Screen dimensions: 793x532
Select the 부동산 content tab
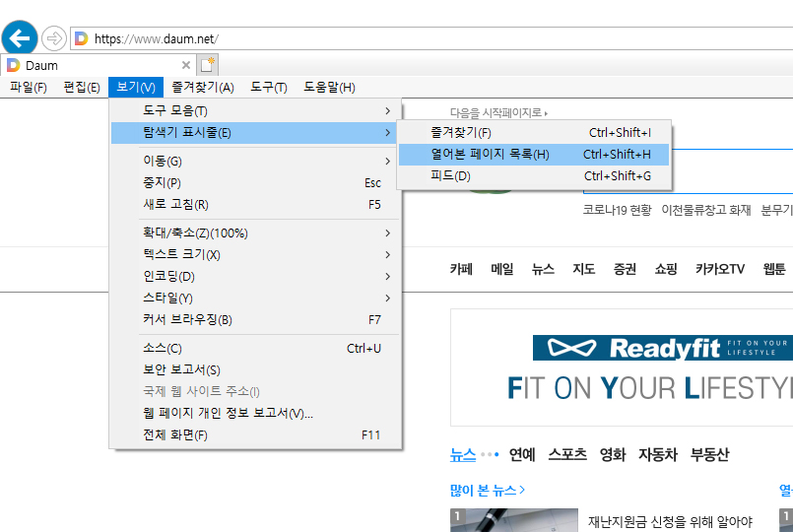tap(709, 454)
